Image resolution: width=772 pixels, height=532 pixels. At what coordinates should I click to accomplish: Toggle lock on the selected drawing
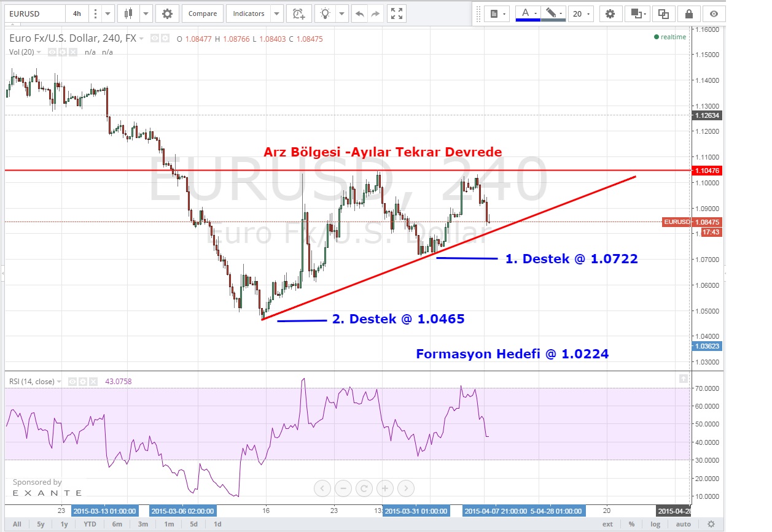tap(689, 13)
